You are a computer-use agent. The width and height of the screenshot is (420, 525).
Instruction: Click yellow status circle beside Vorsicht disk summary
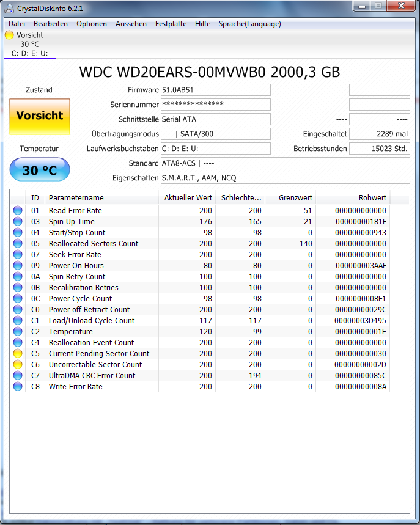click(9, 35)
